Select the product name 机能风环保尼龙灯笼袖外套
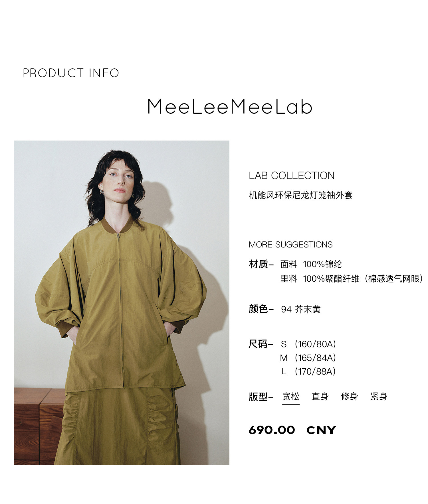Screen dimensions: 428x504 pyautogui.click(x=301, y=195)
